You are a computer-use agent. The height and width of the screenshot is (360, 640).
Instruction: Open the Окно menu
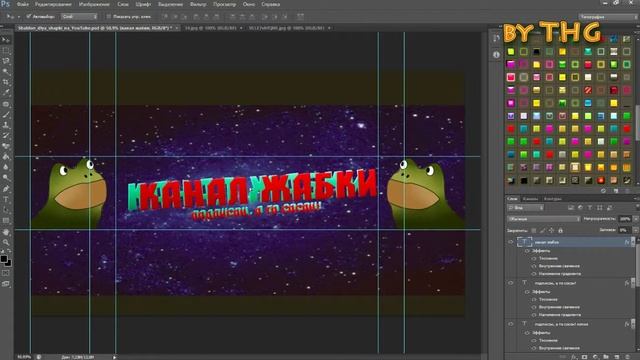tap(249, 4)
